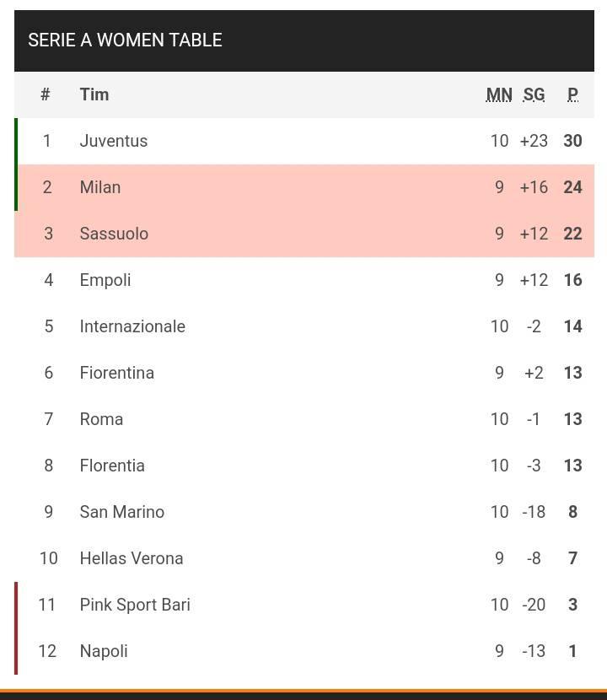The image size is (607, 700).
Task: Click the Empoli team link
Action: pos(105,280)
